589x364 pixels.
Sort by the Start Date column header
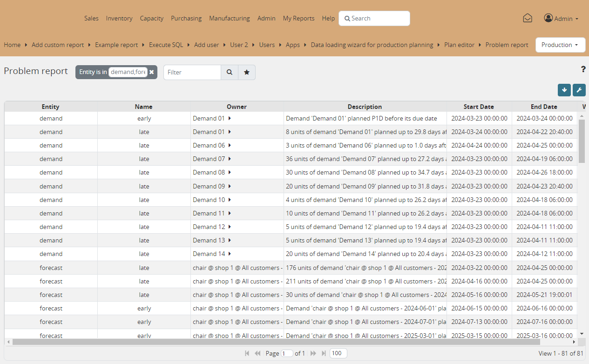pos(479,107)
